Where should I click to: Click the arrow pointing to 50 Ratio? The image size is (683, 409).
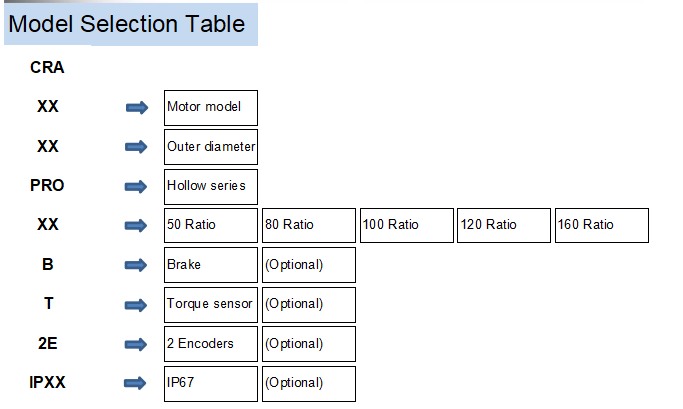(x=136, y=226)
